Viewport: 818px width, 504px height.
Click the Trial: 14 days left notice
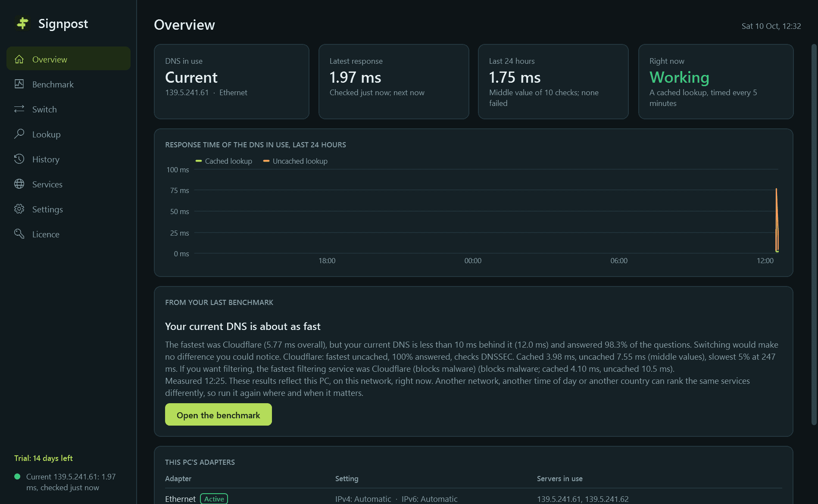44,458
